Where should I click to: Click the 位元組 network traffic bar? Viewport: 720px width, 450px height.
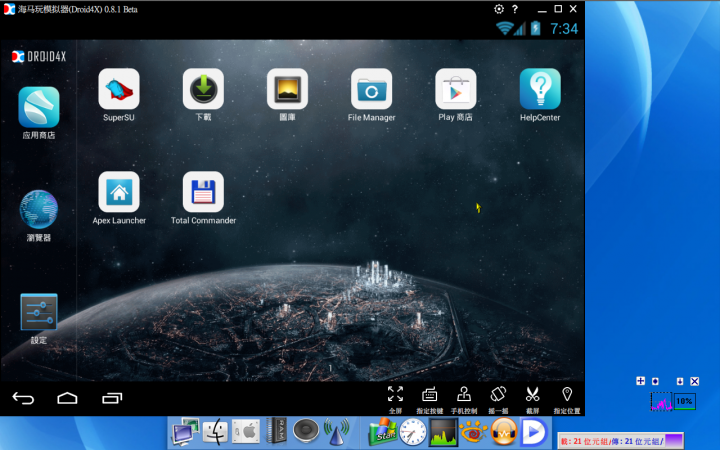point(620,441)
